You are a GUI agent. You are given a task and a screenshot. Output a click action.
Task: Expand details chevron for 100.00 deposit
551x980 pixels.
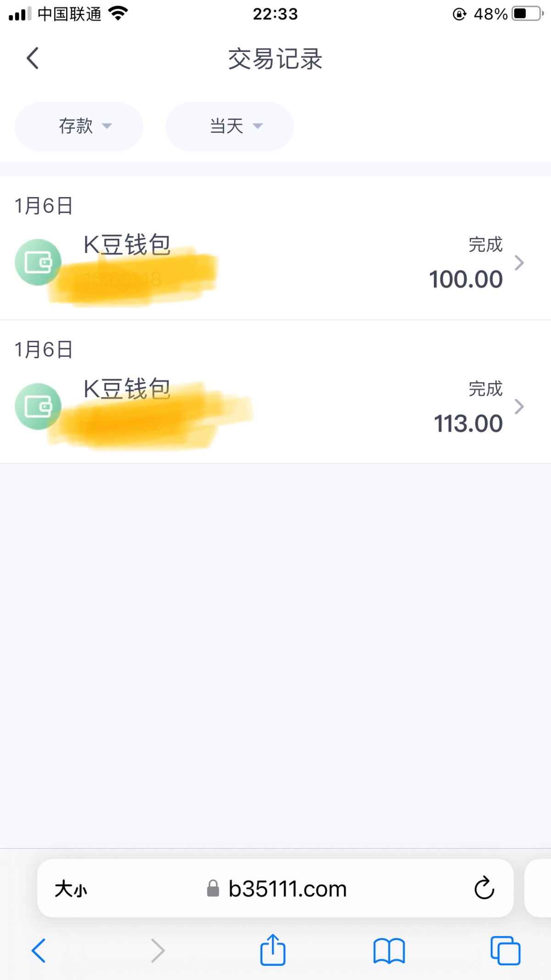point(519,263)
